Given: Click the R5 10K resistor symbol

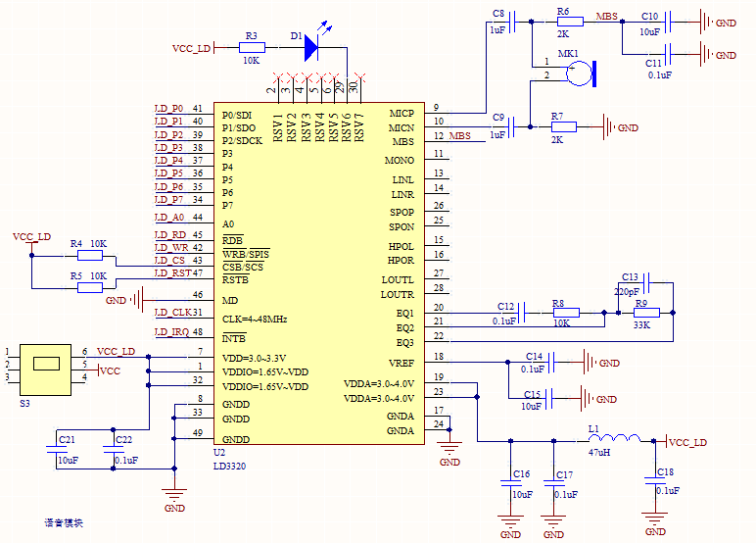Looking at the screenshot, I should tap(90, 288).
